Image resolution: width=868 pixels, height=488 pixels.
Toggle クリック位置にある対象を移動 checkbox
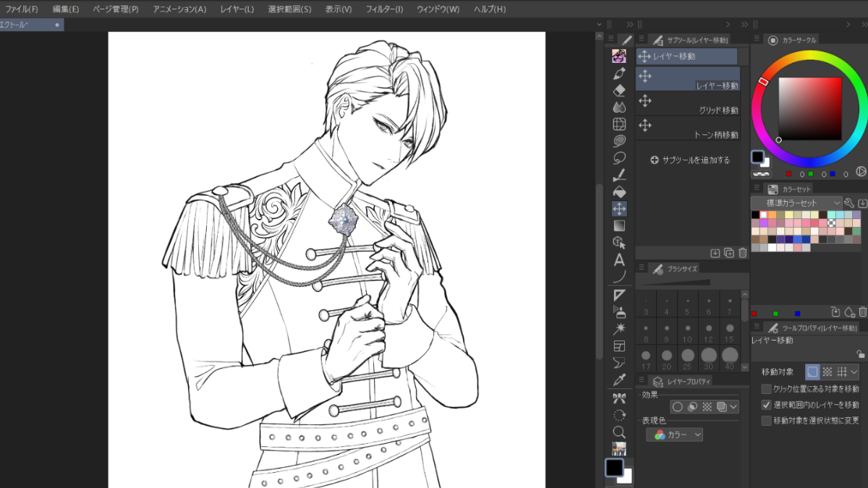[767, 389]
